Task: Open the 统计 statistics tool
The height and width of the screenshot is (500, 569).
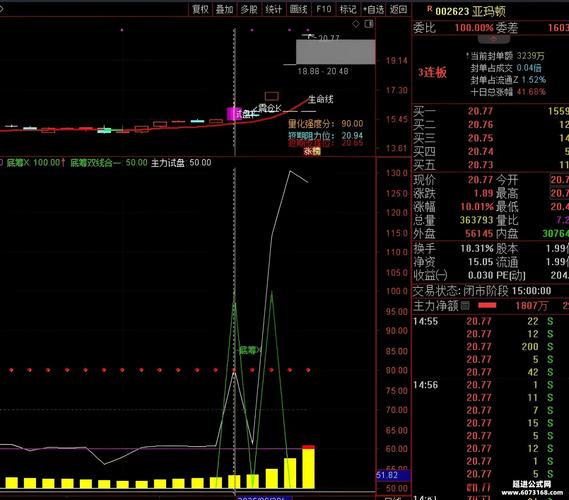Action: click(x=273, y=9)
